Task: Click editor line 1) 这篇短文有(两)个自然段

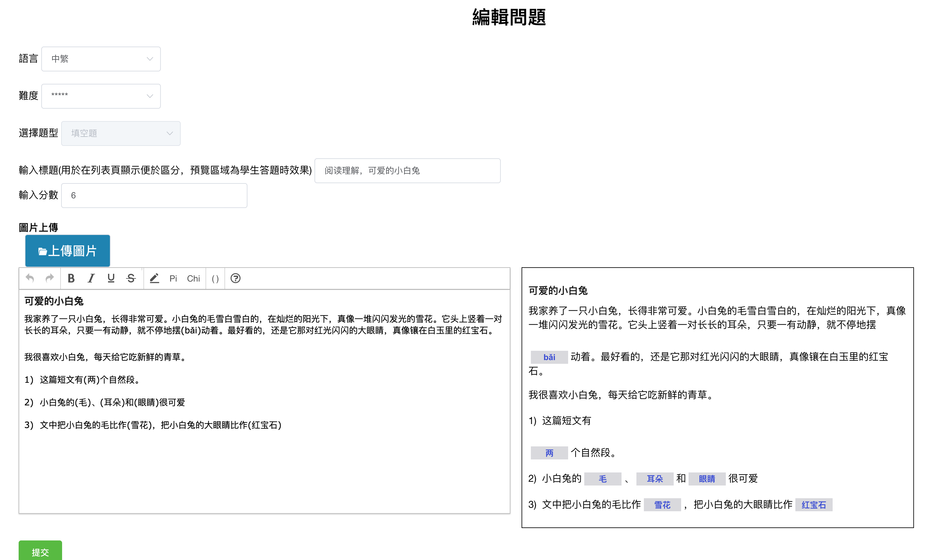Action: coord(82,380)
